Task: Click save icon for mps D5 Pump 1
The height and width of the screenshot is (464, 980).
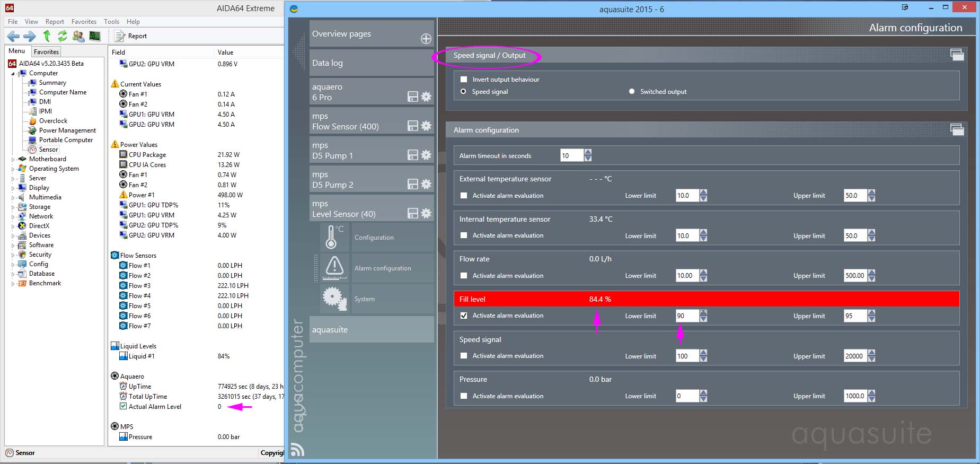Action: 412,155
